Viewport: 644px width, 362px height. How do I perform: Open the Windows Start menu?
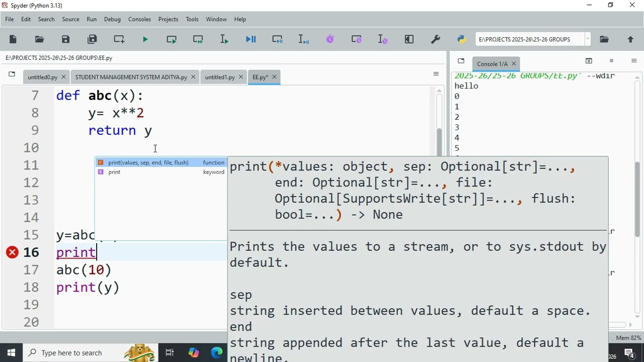(11, 353)
